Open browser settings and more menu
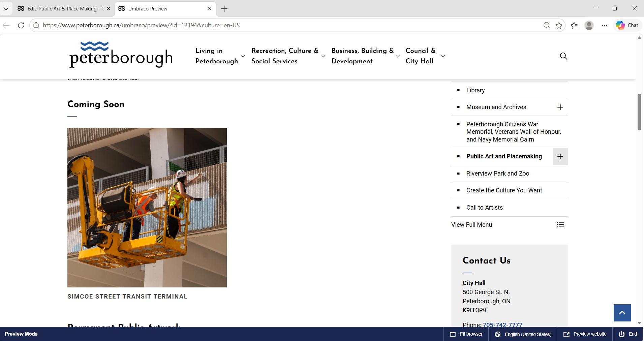644x341 pixels. 604,25
